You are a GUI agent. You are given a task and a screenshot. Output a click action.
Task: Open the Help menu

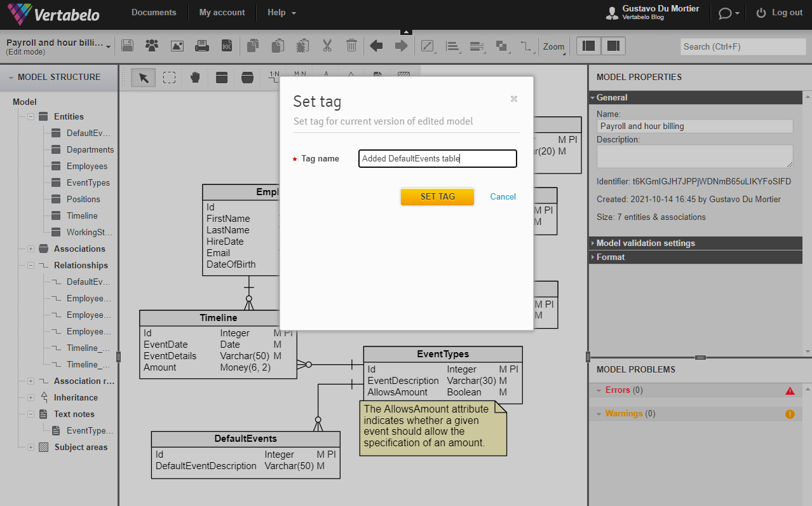281,13
